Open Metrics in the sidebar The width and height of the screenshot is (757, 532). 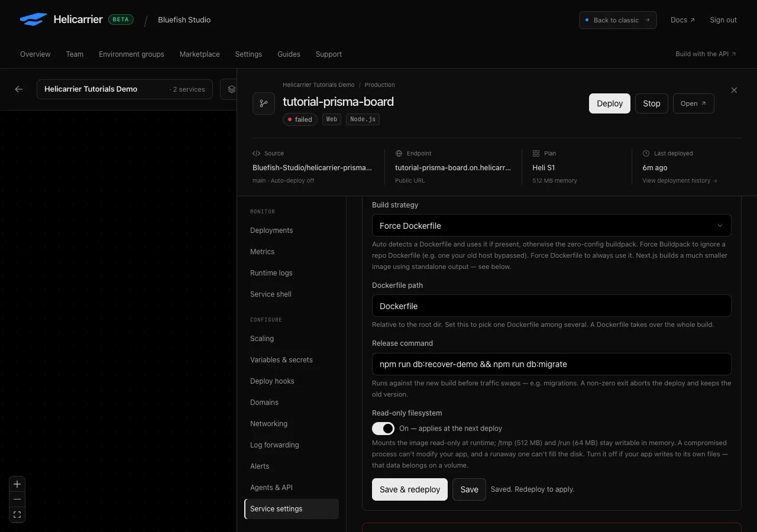point(292,252)
